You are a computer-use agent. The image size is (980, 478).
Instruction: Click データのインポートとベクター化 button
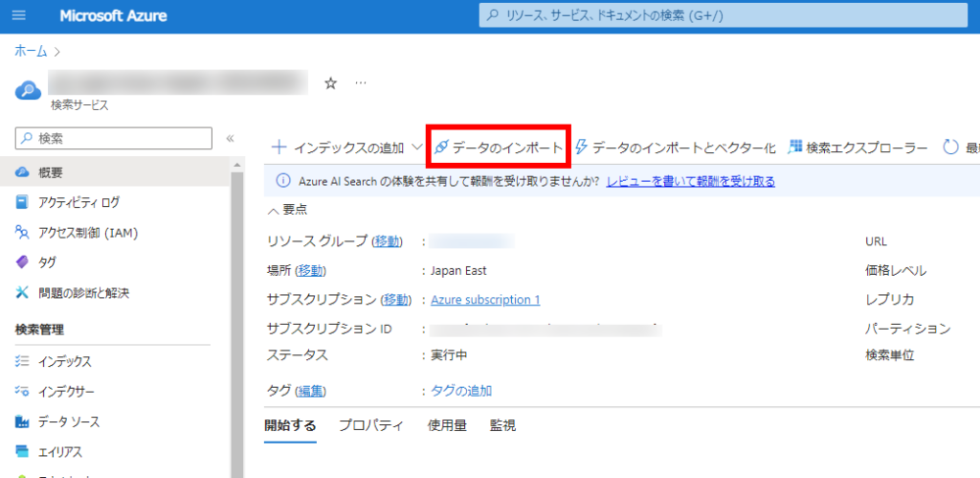(x=675, y=148)
